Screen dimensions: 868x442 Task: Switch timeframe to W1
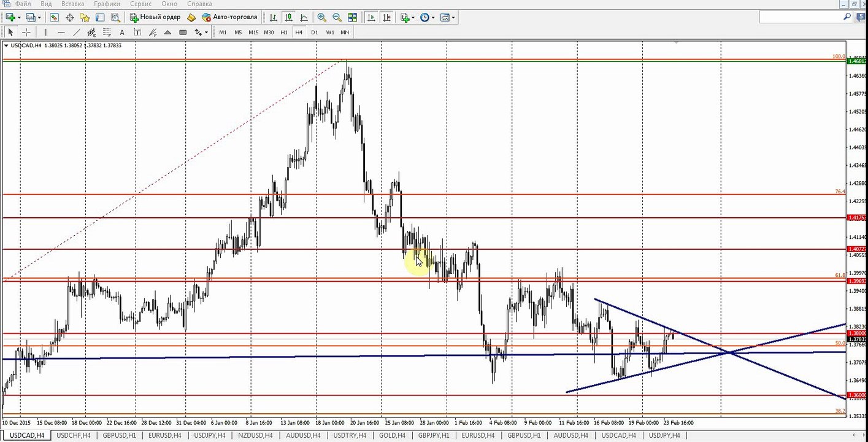330,32
